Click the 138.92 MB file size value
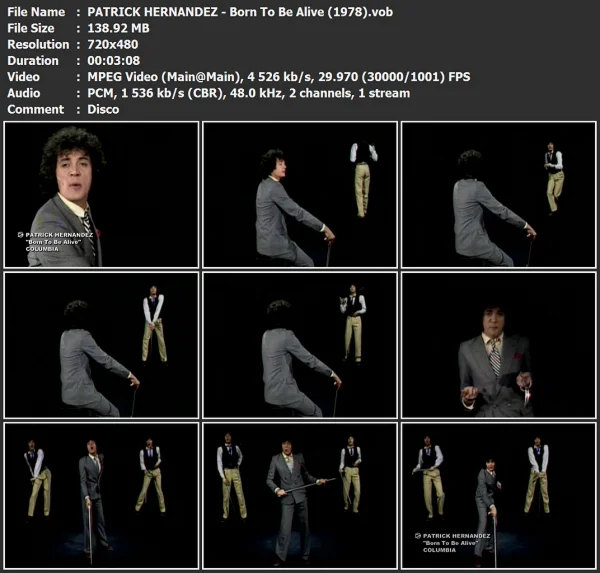 120,28
